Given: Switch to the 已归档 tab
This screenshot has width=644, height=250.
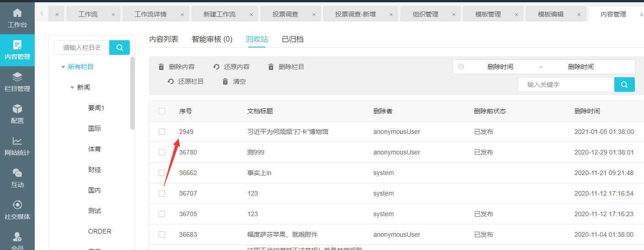Looking at the screenshot, I should pos(293,39).
